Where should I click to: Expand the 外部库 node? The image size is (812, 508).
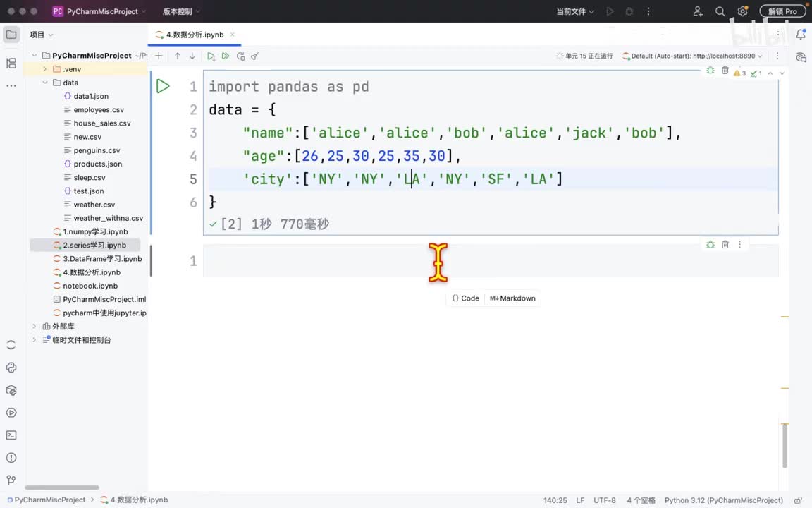coord(34,326)
